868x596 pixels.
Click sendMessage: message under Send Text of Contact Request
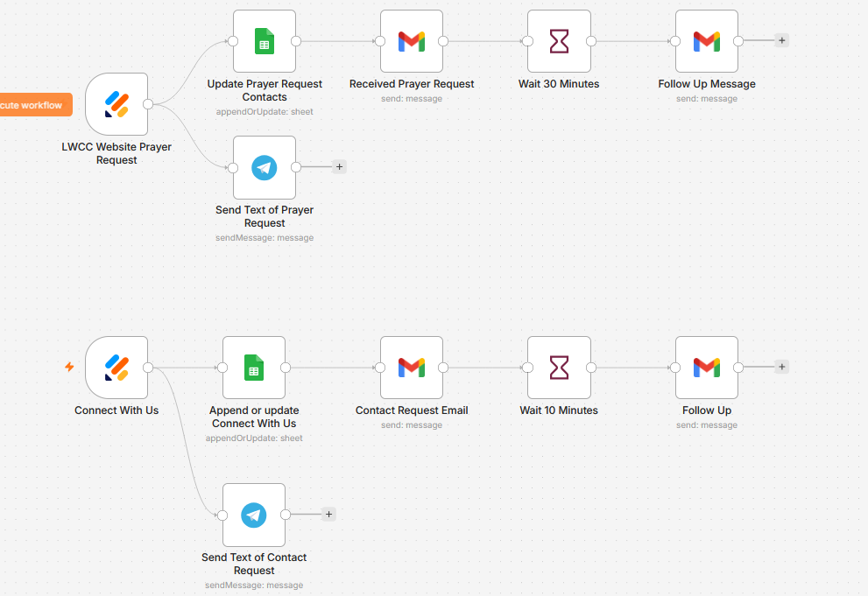tap(254, 585)
